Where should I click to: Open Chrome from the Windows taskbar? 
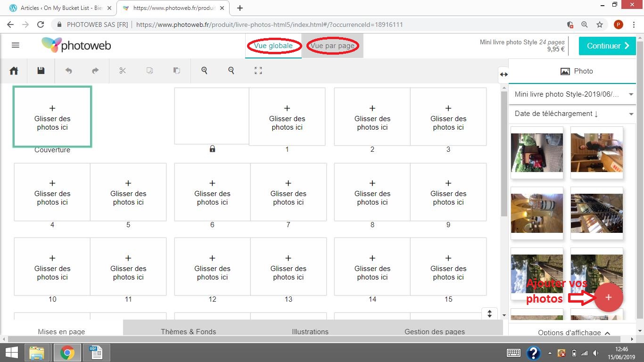[x=67, y=353]
